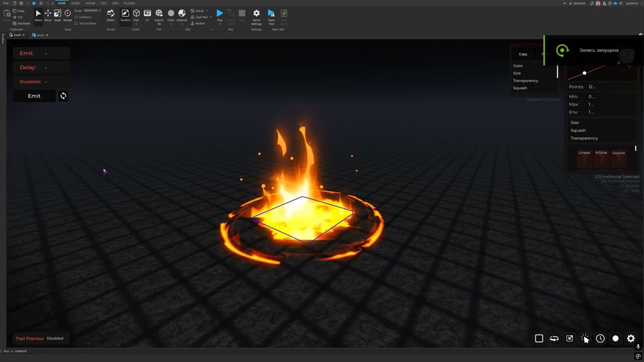This screenshot has width=644, height=362.
Task: Switch to the PLUGINS ribbon tab
Action: tap(129, 3)
